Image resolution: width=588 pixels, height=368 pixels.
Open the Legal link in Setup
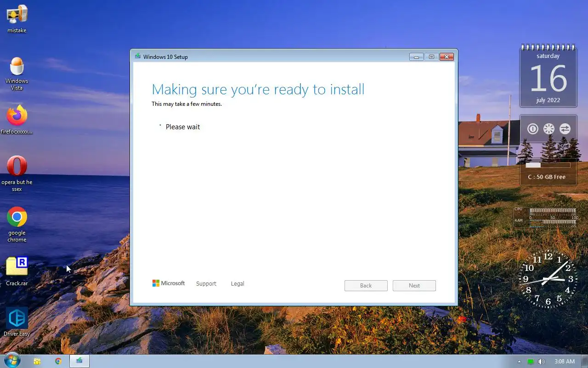(237, 284)
